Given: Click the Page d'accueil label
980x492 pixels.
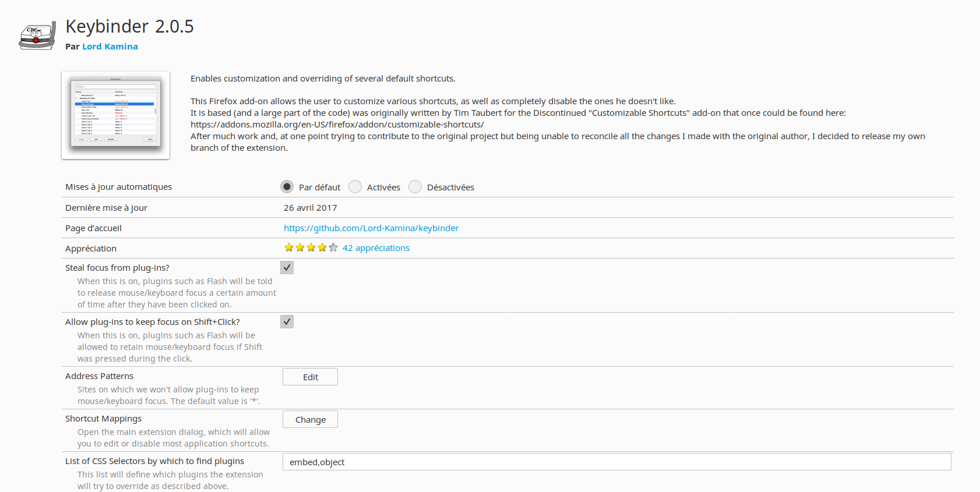Looking at the screenshot, I should tap(93, 228).
